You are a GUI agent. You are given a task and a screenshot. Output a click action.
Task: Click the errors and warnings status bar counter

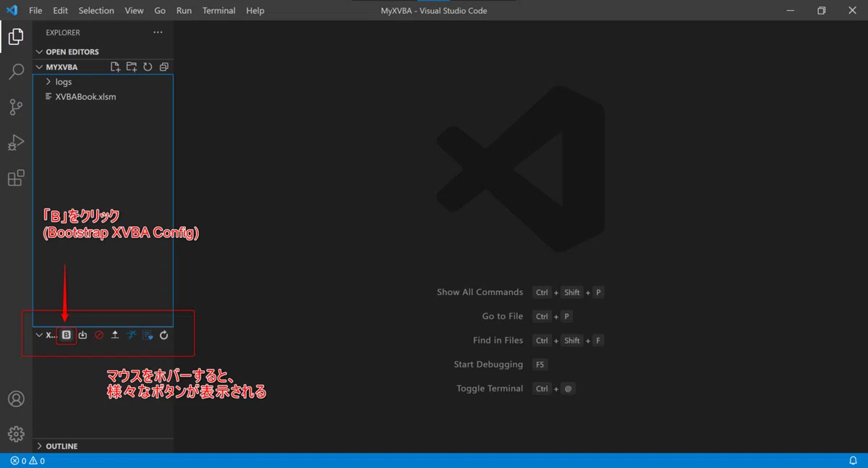pos(27,461)
